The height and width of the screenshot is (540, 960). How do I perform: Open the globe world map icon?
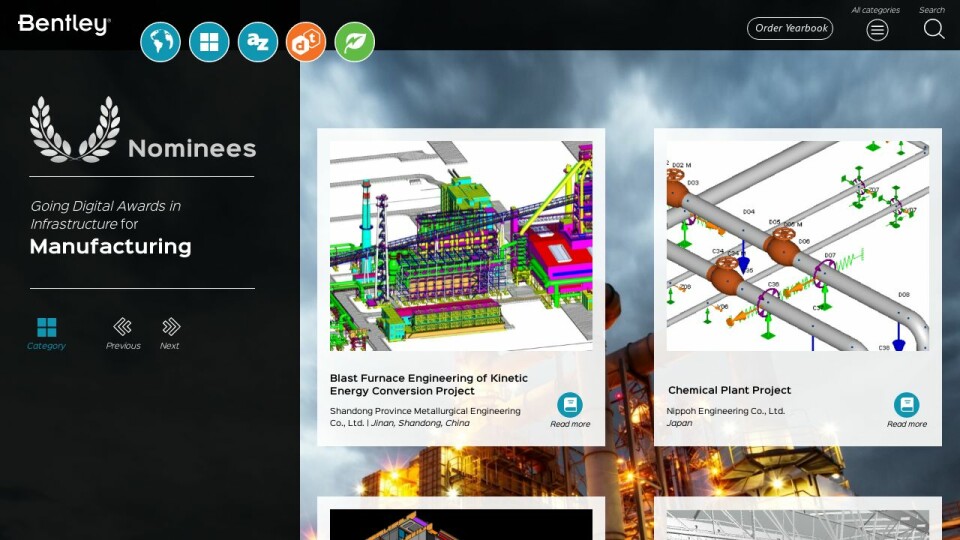click(x=160, y=42)
